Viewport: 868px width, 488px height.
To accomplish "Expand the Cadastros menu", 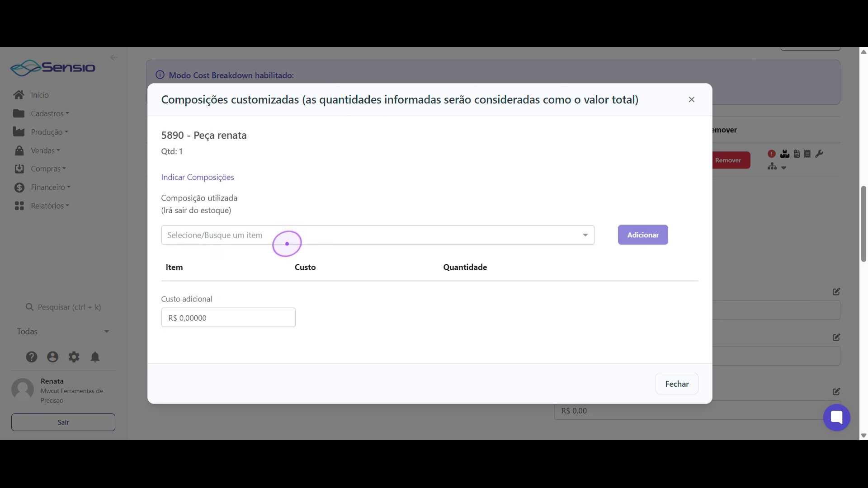I will 50,113.
